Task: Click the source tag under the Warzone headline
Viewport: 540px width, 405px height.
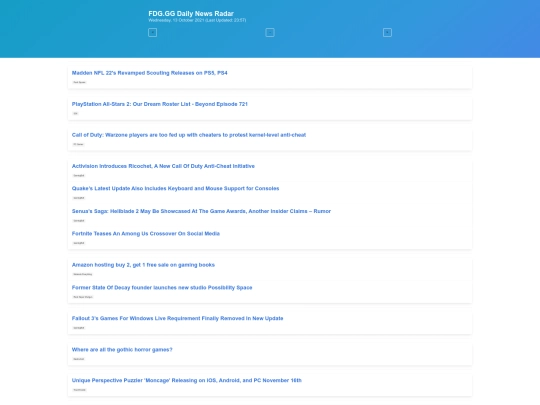Action: click(78, 144)
